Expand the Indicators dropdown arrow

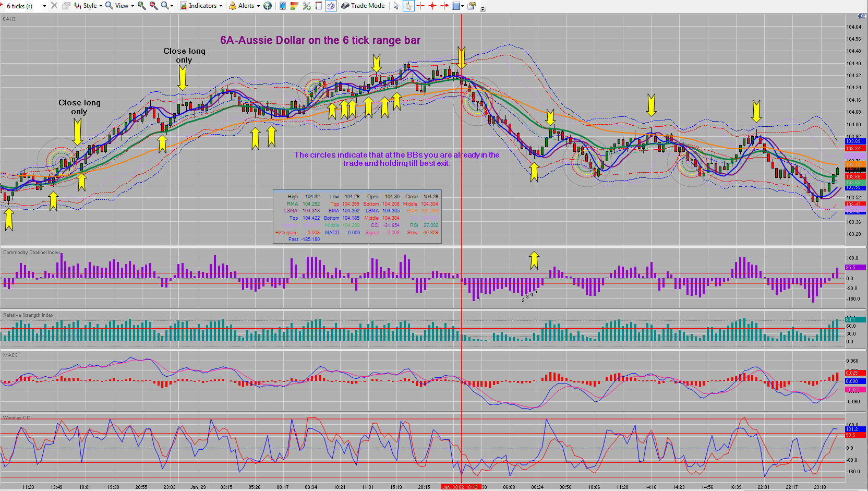pyautogui.click(x=221, y=6)
